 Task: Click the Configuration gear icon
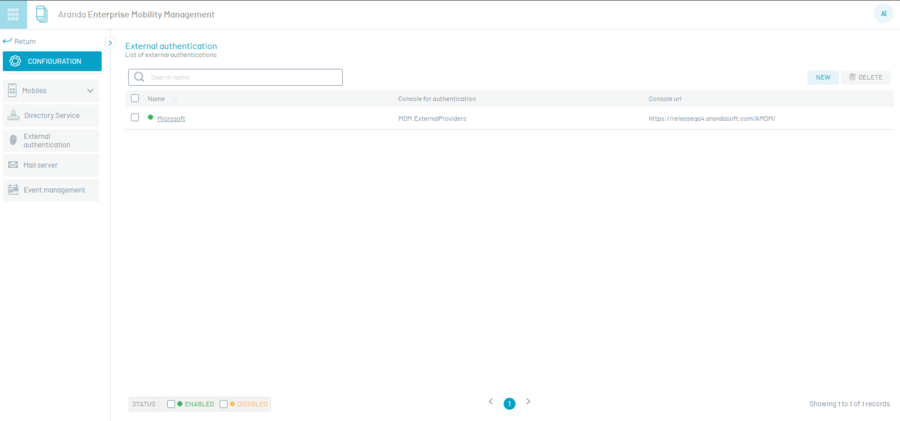15,61
